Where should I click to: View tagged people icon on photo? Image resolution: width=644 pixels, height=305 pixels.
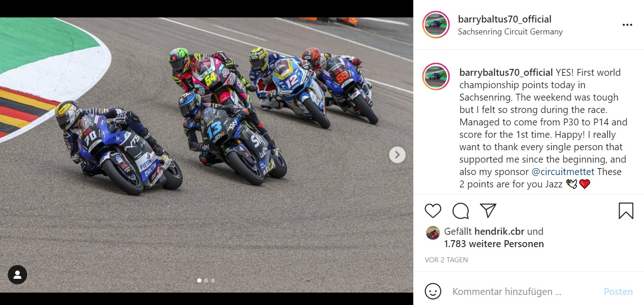pos(17,275)
